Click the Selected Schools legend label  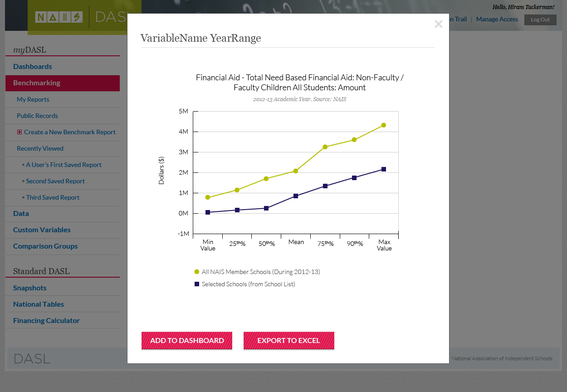[x=249, y=284]
